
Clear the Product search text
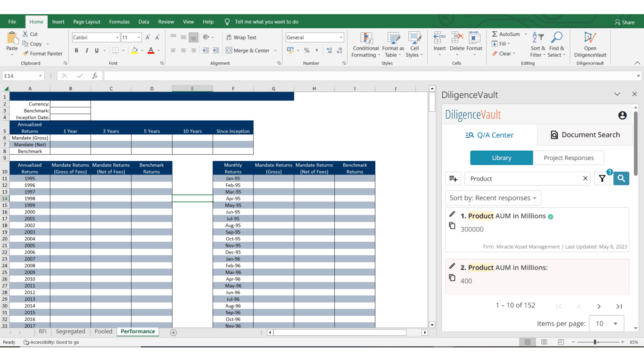click(585, 178)
